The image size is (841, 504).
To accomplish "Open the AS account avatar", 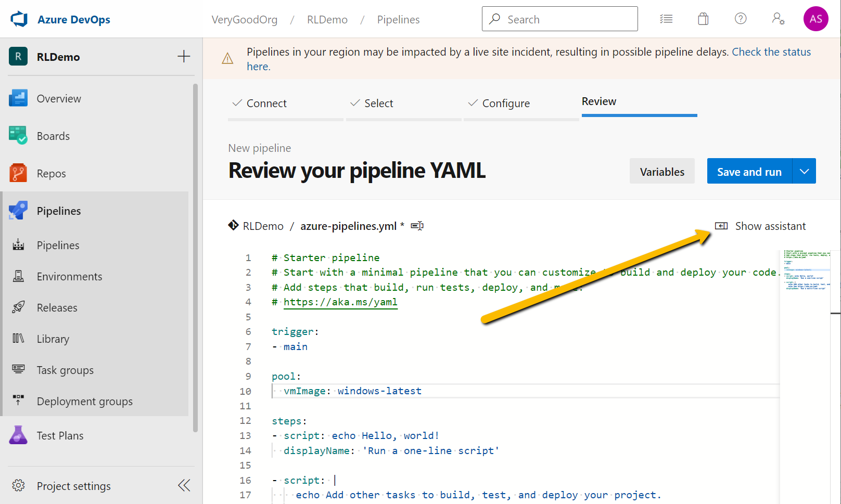I will click(815, 19).
